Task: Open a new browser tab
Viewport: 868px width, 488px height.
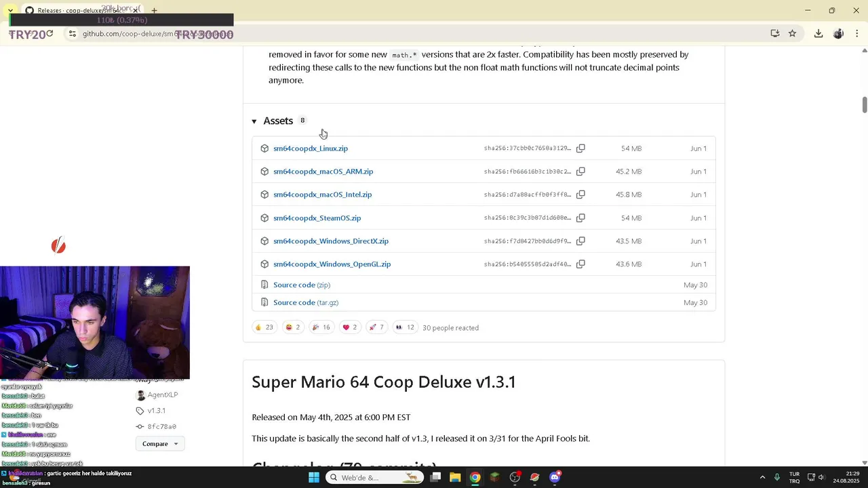Action: [154, 10]
